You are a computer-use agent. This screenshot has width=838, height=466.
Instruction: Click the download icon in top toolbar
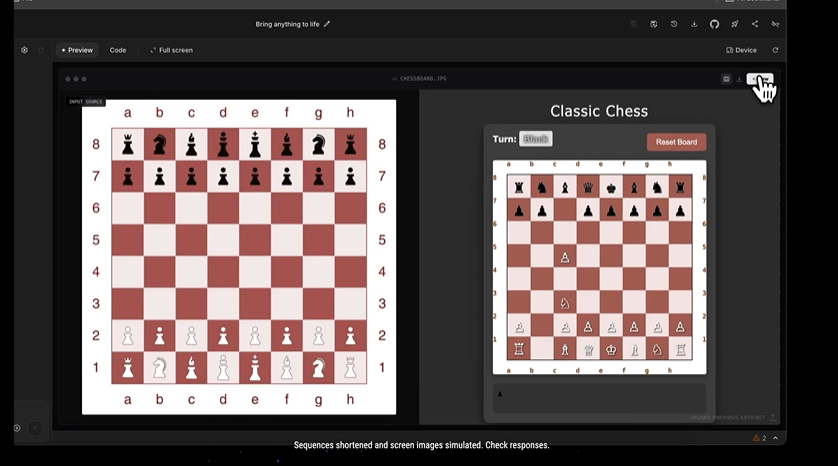[694, 24]
